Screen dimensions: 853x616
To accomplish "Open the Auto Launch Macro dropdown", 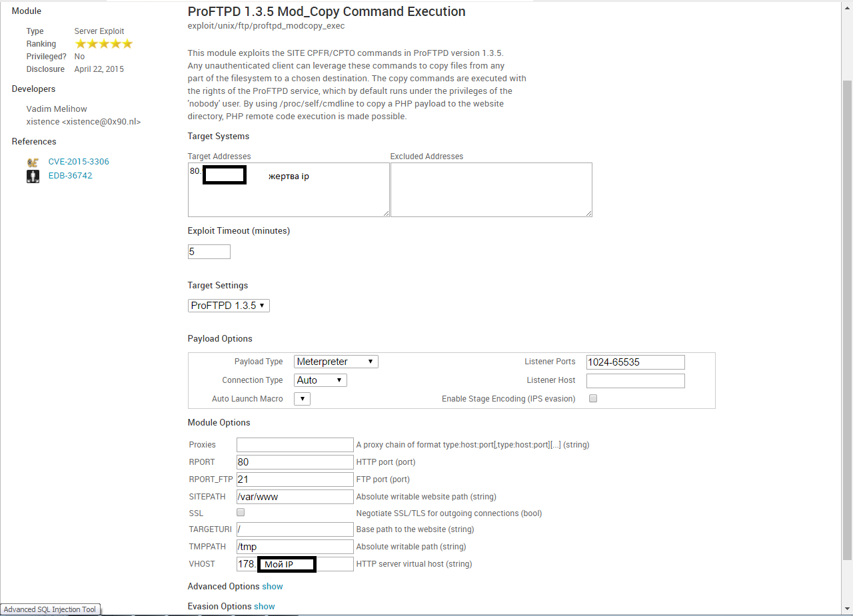I will point(302,399).
